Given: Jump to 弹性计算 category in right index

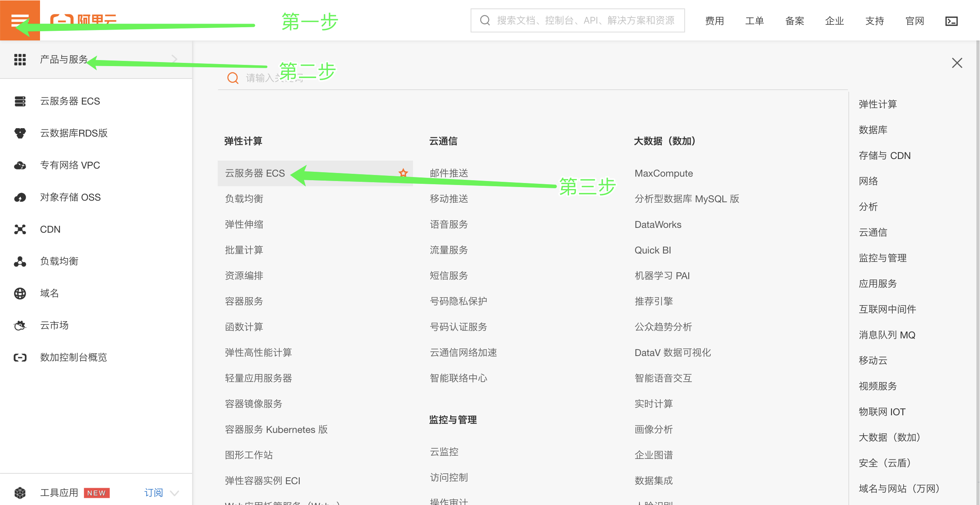Looking at the screenshot, I should 878,105.
